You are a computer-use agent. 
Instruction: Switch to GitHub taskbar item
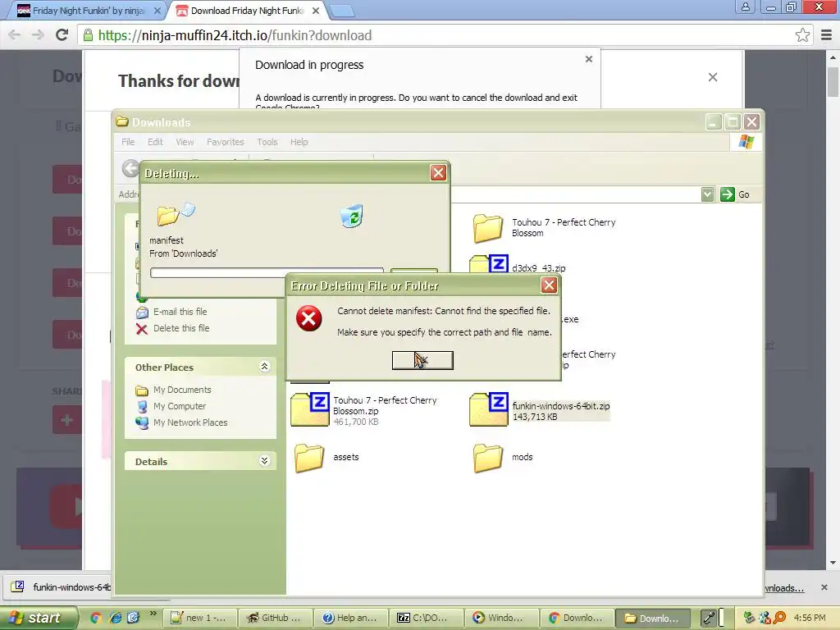coord(273,618)
